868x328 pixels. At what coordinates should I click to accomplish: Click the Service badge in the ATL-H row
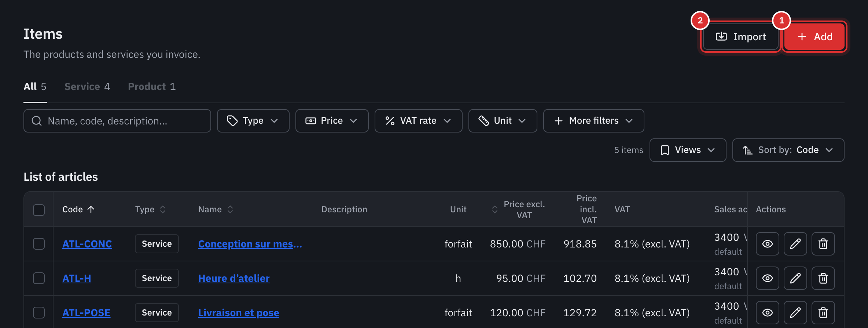157,278
